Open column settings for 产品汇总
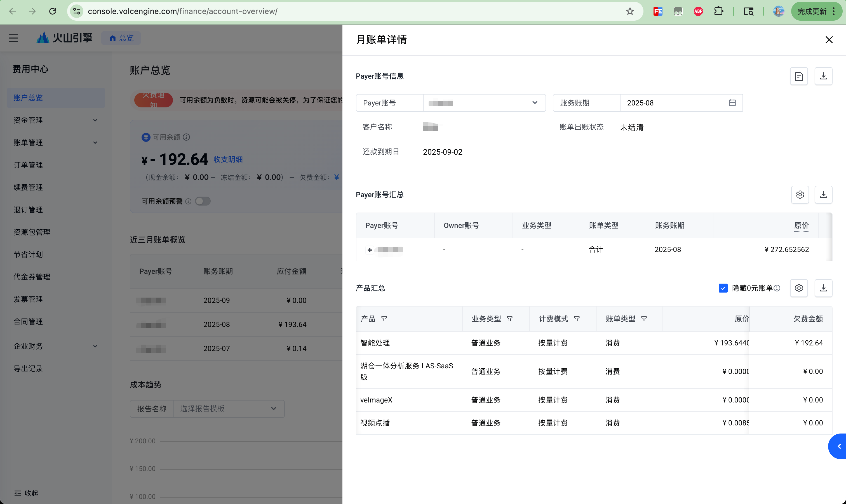Image resolution: width=846 pixels, height=504 pixels. point(799,288)
